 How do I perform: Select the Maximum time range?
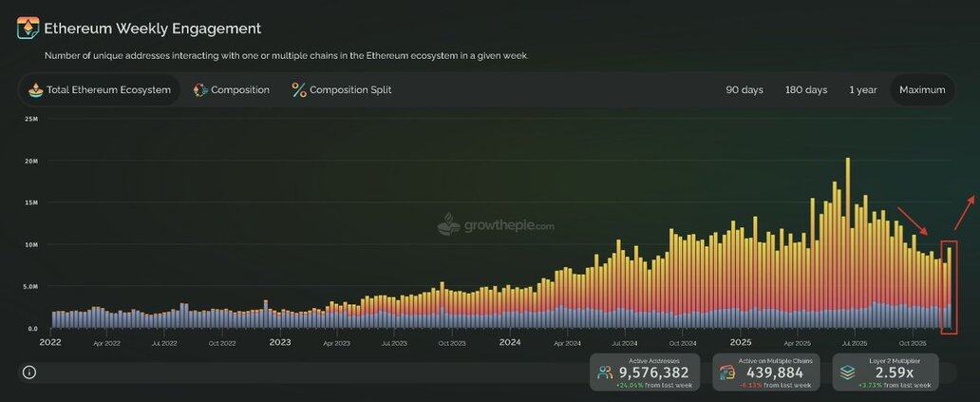[x=922, y=90]
